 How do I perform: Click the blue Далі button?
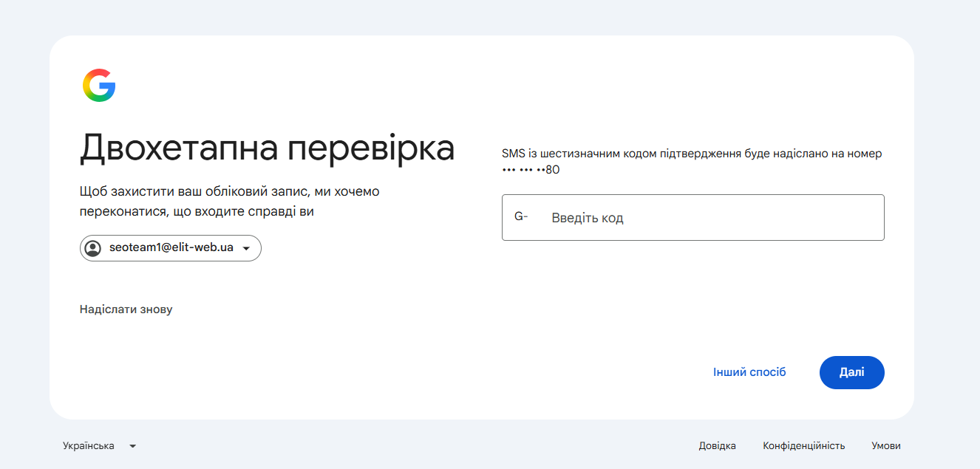click(852, 372)
